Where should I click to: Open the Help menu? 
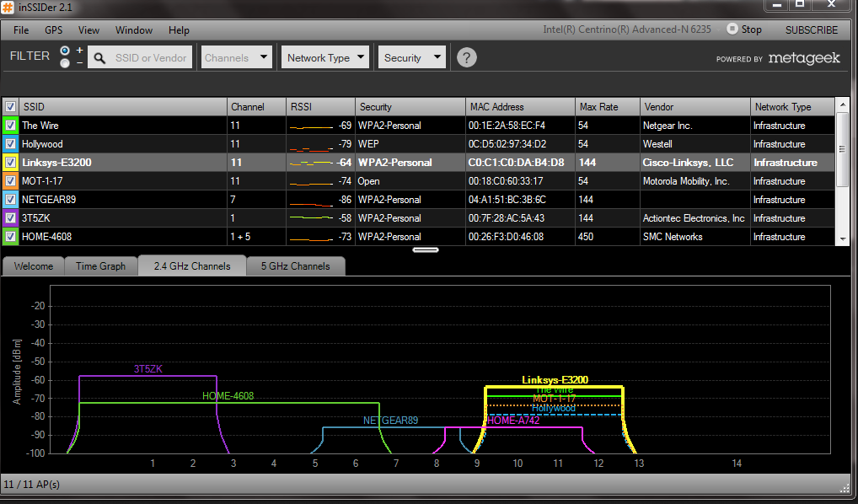[x=179, y=30]
